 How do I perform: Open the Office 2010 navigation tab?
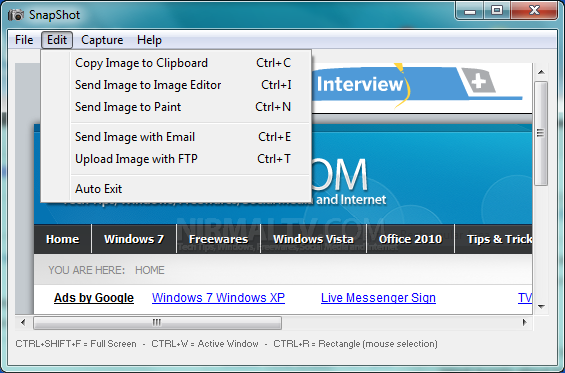[410, 239]
